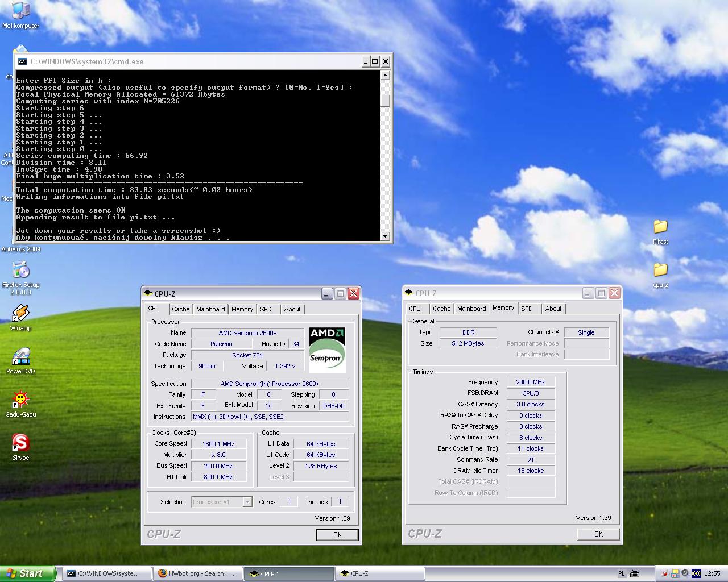Click the Voltage value 1.392 v
Screen dimensions: 728x582
coord(285,366)
